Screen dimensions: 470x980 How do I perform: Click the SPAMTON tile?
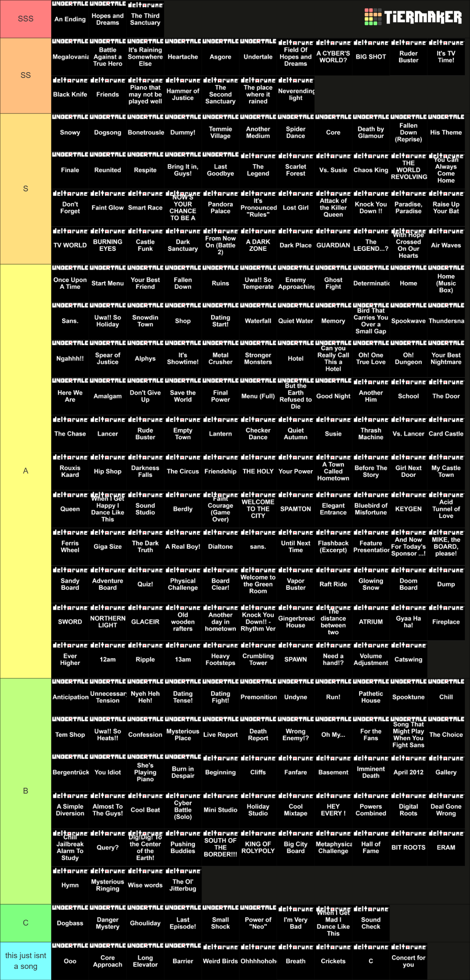coord(296,509)
